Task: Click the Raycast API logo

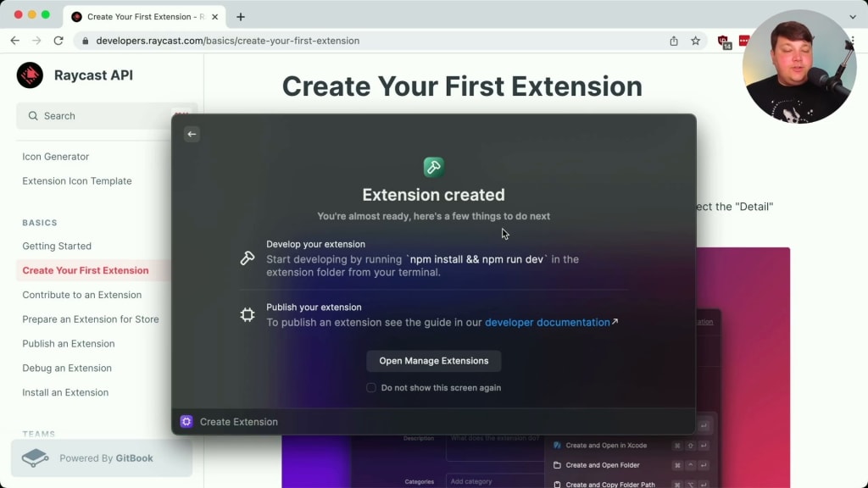Action: [30, 75]
